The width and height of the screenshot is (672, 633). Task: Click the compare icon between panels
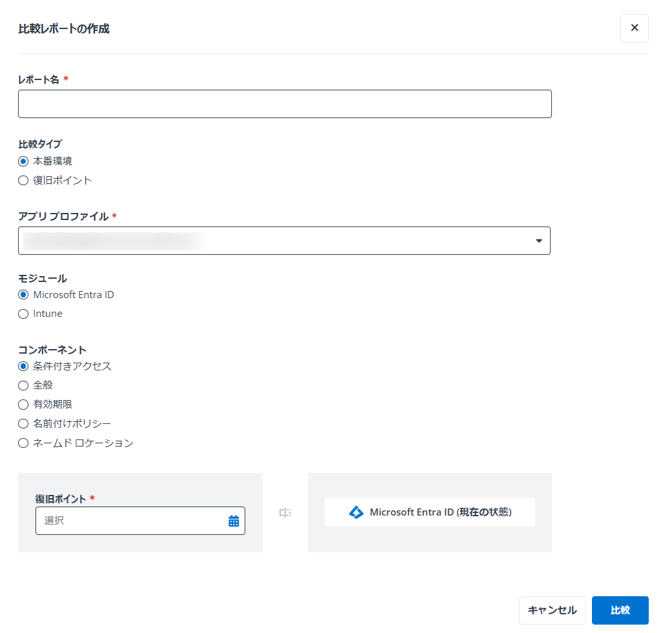285,512
